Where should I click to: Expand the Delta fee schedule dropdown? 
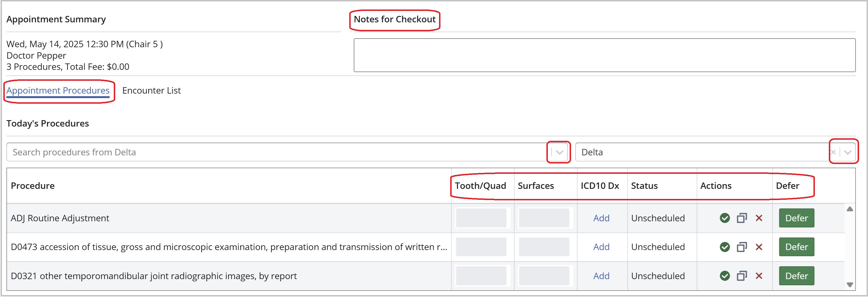tap(848, 152)
